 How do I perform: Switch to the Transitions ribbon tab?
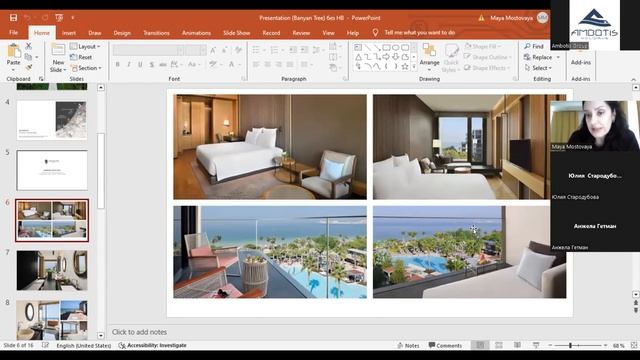pyautogui.click(x=156, y=33)
